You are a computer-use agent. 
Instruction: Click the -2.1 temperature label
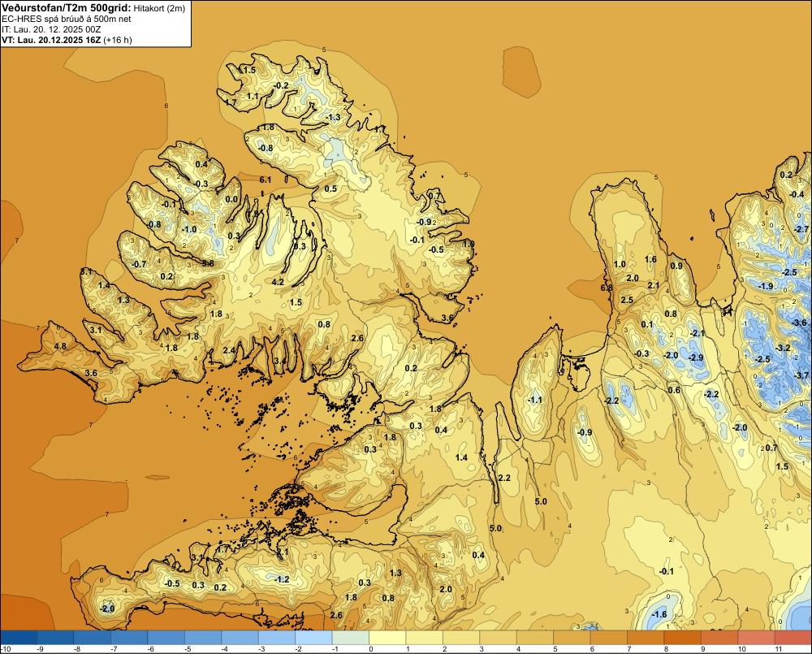click(698, 333)
